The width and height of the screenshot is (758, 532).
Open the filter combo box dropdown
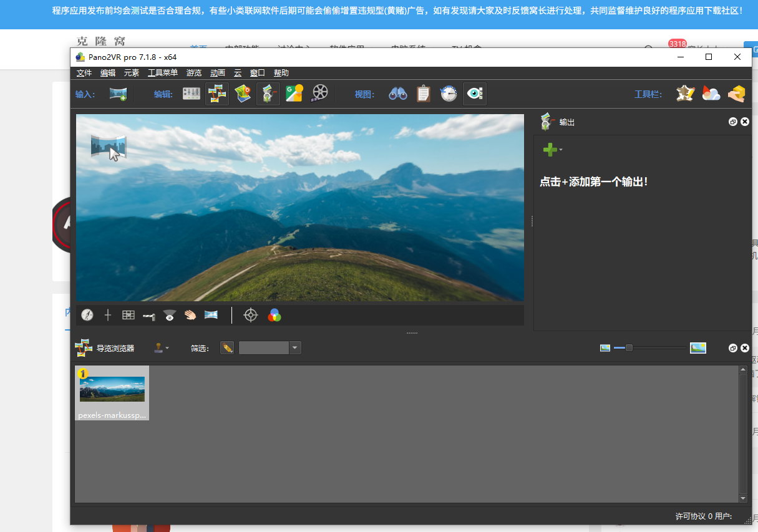click(x=295, y=347)
